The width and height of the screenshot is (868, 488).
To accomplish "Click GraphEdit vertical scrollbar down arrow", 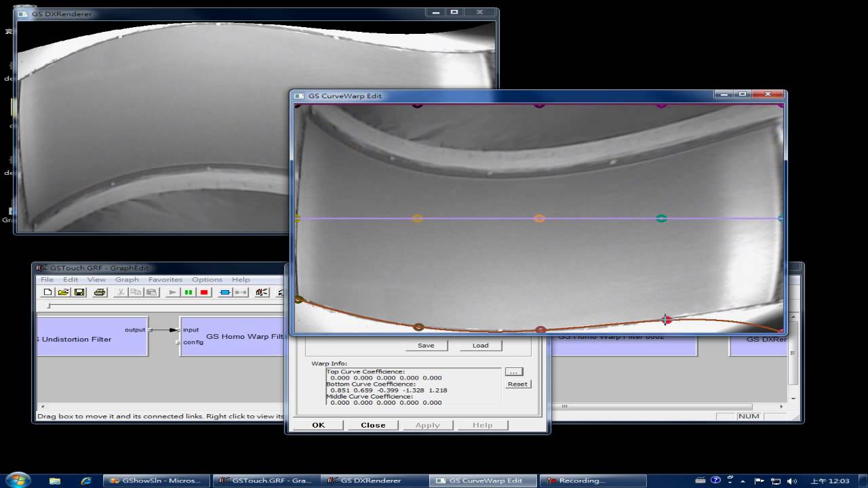I will pos(793,398).
